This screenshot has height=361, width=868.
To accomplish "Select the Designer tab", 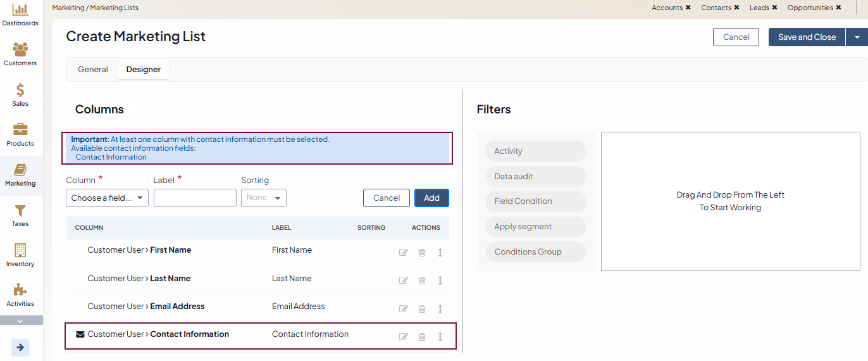I will pyautogui.click(x=144, y=70).
